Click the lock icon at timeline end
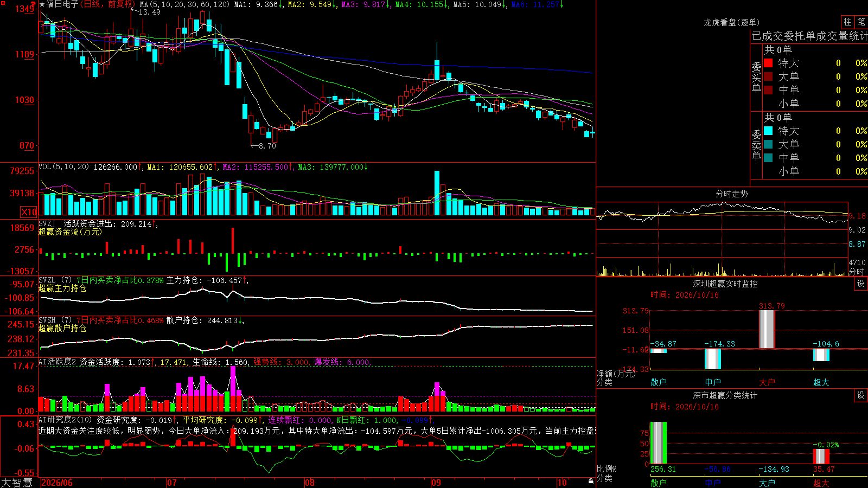This screenshot has height=488, width=868. (x=591, y=481)
